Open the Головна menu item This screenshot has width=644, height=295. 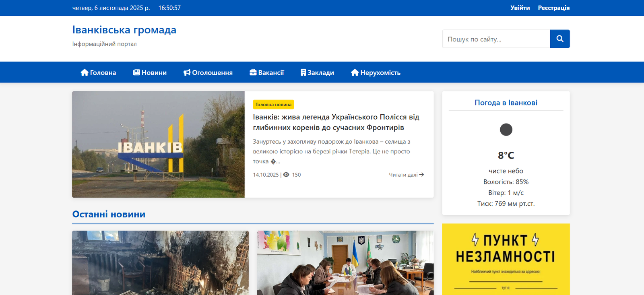(98, 72)
